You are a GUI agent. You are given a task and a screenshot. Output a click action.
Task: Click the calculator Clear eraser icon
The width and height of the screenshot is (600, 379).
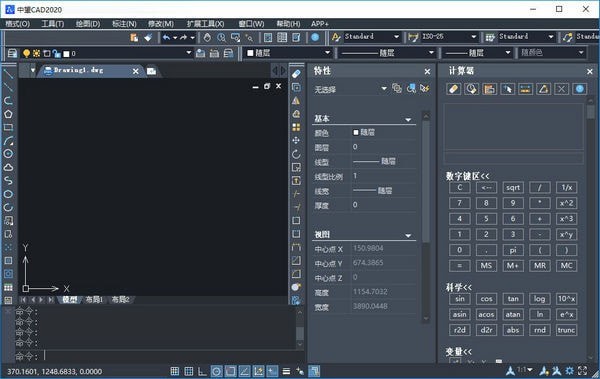click(454, 89)
